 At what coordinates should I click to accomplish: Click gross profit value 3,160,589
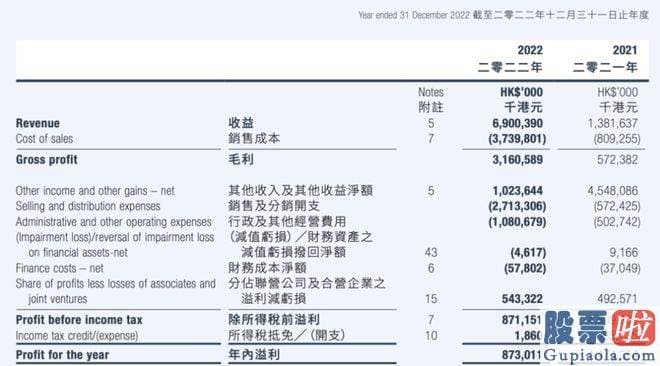pos(517,160)
